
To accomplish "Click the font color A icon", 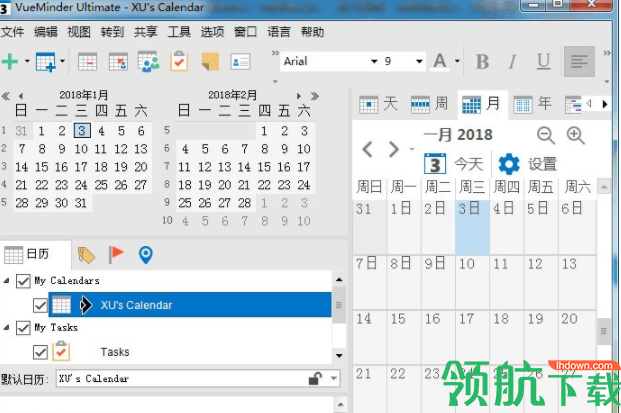I will point(440,61).
